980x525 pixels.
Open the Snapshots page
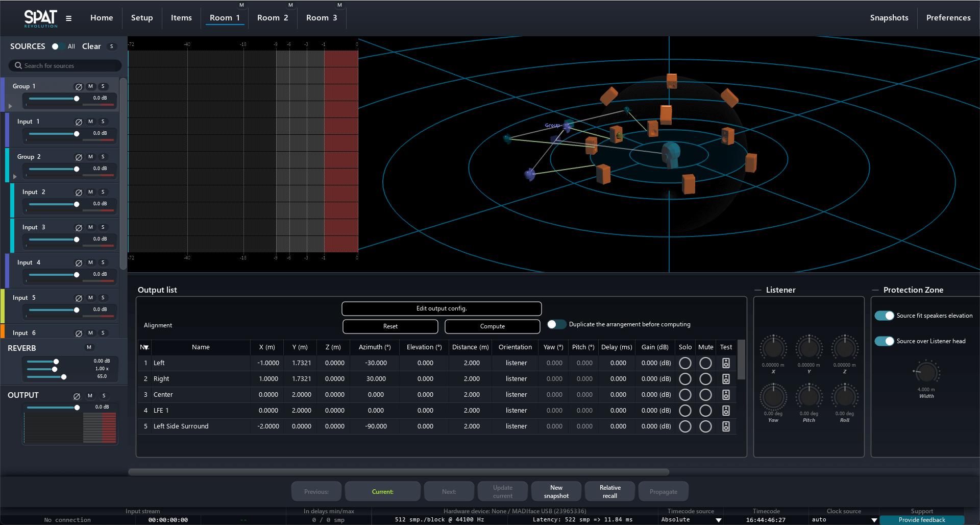point(889,18)
